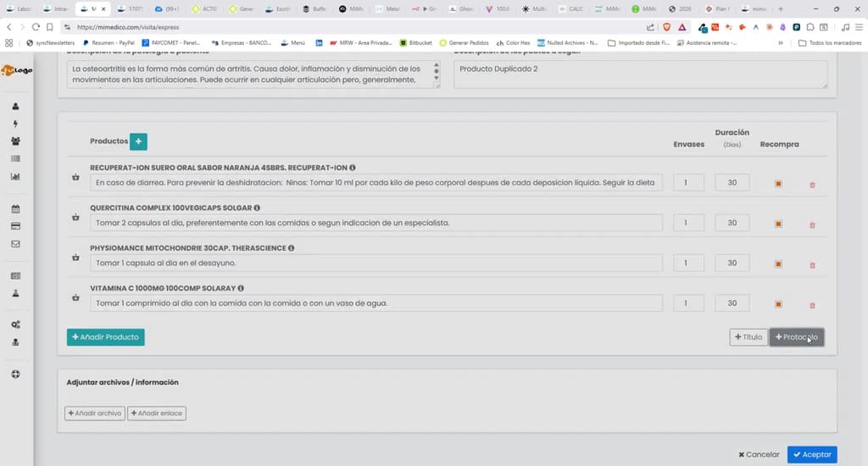
Task: Click basket icon for QUERCITINA COMPLEX product
Action: click(x=75, y=218)
